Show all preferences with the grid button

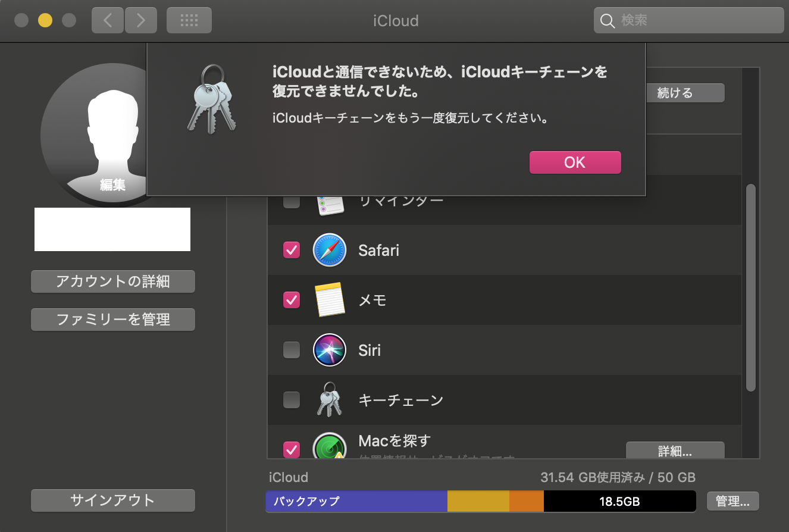[189, 20]
